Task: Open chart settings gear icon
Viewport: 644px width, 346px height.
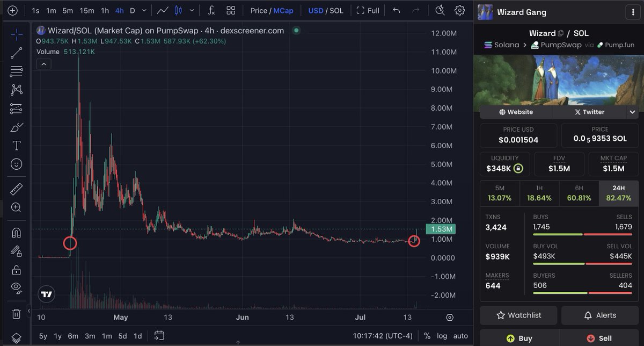Action: click(x=459, y=10)
